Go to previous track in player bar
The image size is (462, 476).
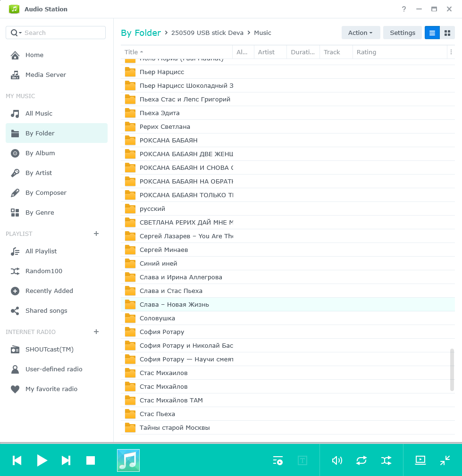[17, 460]
